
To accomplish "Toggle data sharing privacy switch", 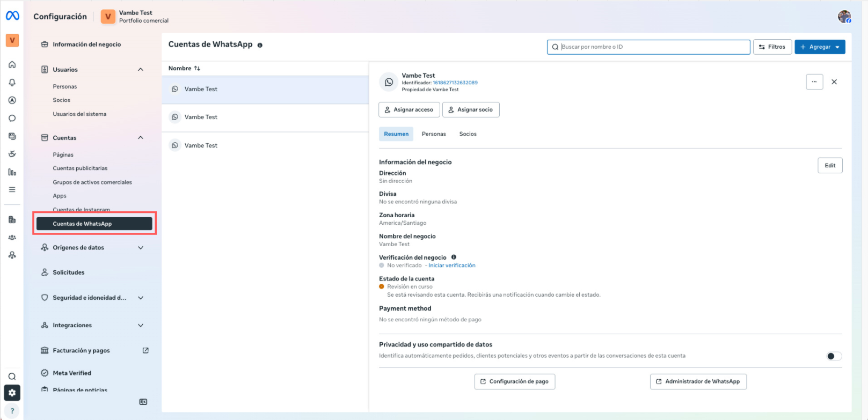I will (834, 356).
